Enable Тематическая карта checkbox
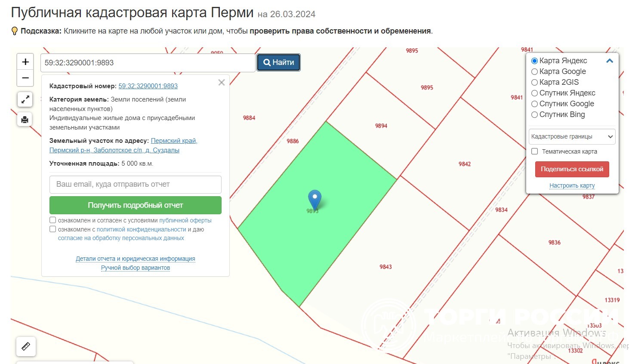The height and width of the screenshot is (364, 629). (x=535, y=151)
